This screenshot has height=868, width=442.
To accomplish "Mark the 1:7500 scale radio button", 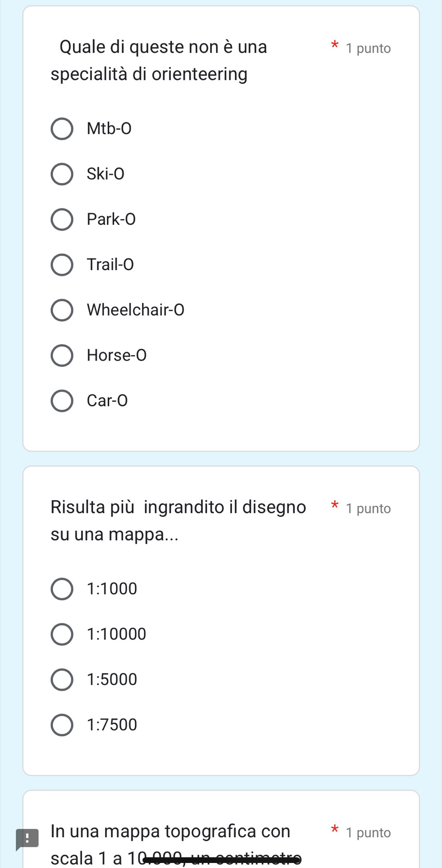I will click(62, 725).
